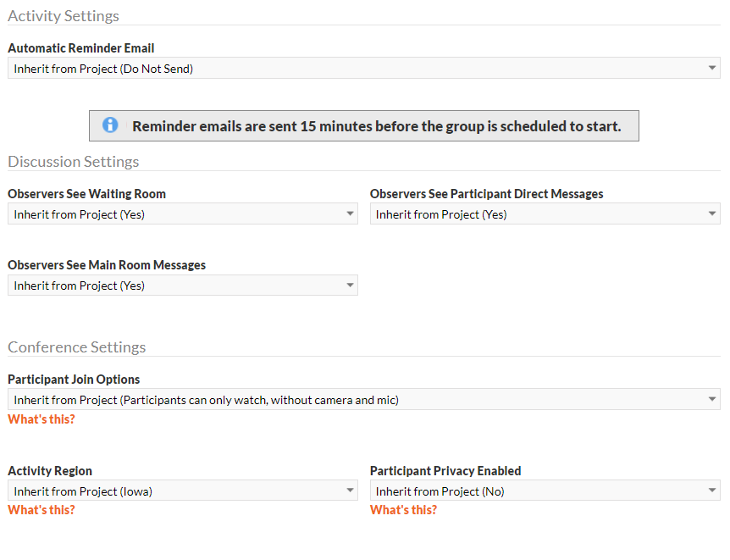Click the Activity Region label
This screenshot has width=730, height=560.
click(x=50, y=471)
